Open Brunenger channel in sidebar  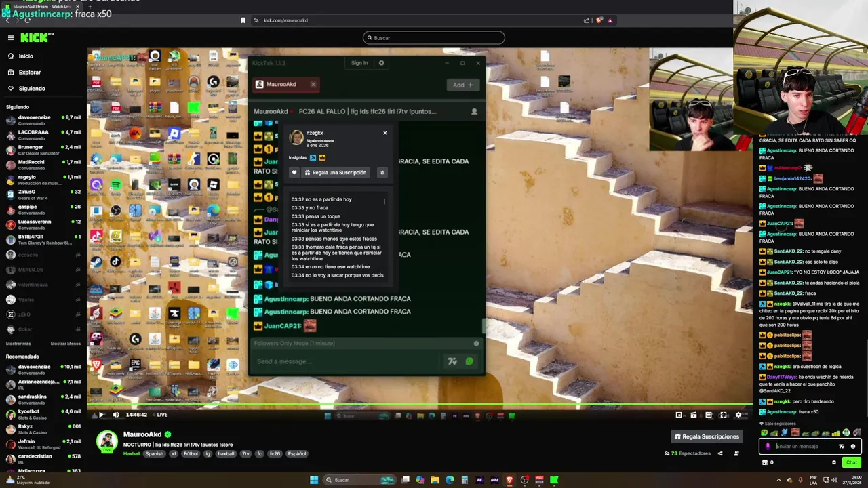tap(43, 150)
